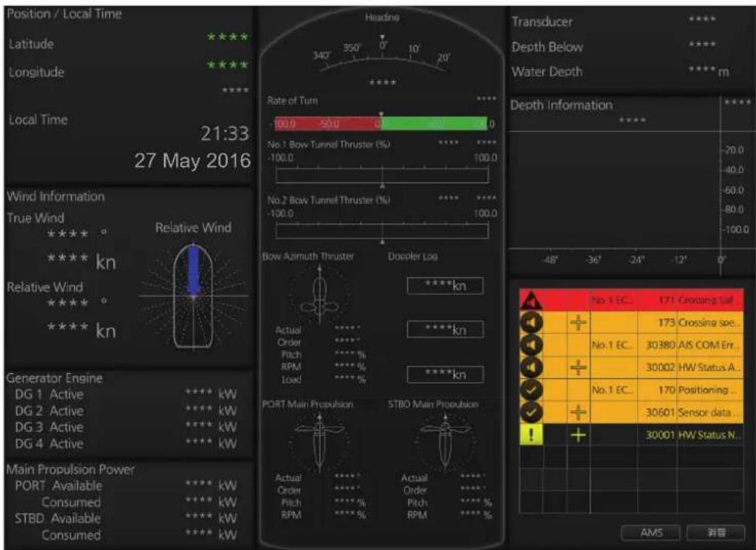Click the Main Propulsion Power heading

(70, 469)
